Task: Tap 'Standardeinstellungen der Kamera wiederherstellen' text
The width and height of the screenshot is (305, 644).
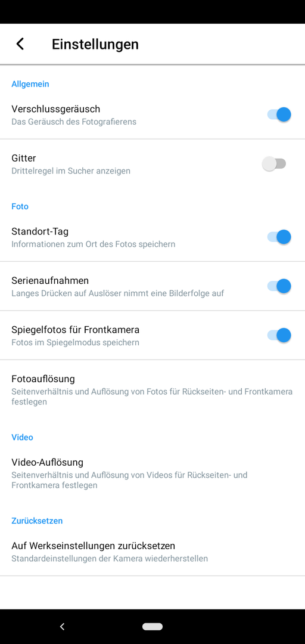Action: (110, 559)
